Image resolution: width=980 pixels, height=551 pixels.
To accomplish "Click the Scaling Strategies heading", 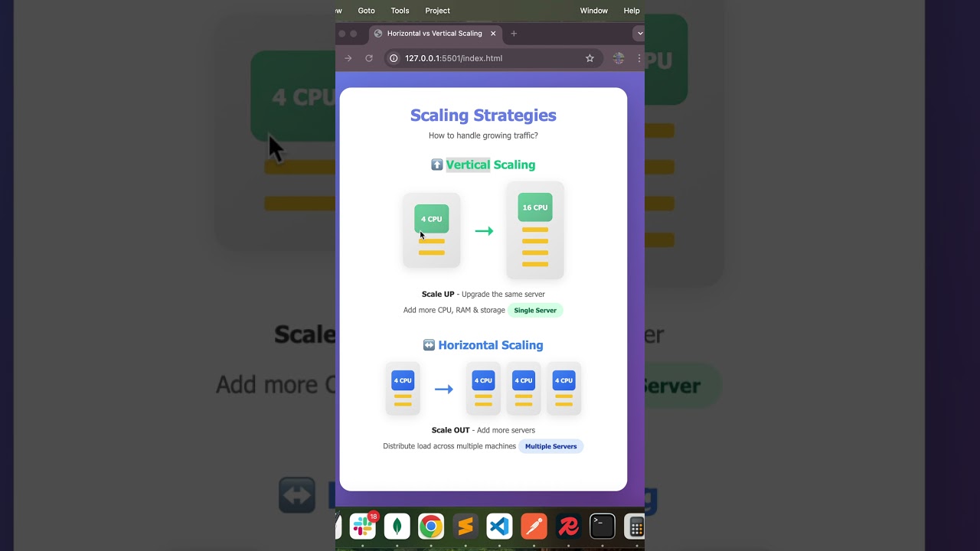I will pos(483,116).
